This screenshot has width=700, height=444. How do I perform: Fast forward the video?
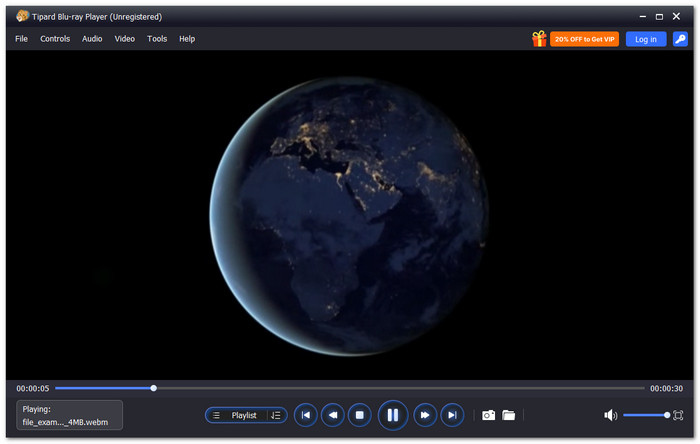click(x=425, y=415)
